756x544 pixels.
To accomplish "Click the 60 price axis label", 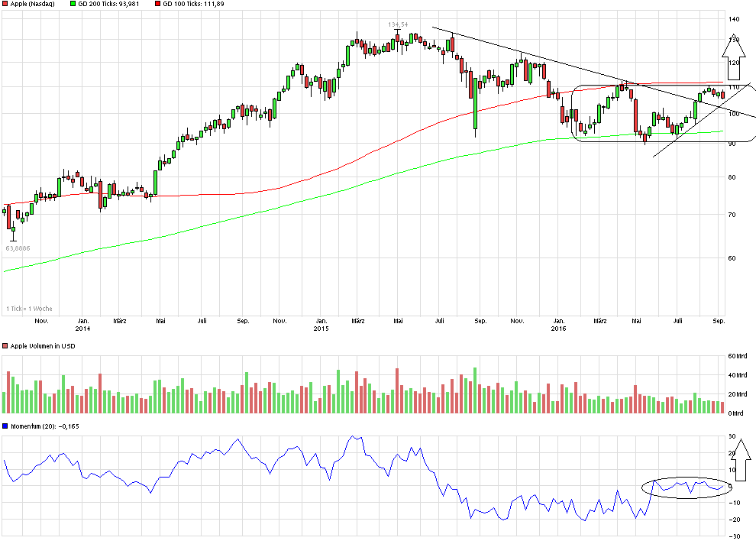I will (732, 258).
